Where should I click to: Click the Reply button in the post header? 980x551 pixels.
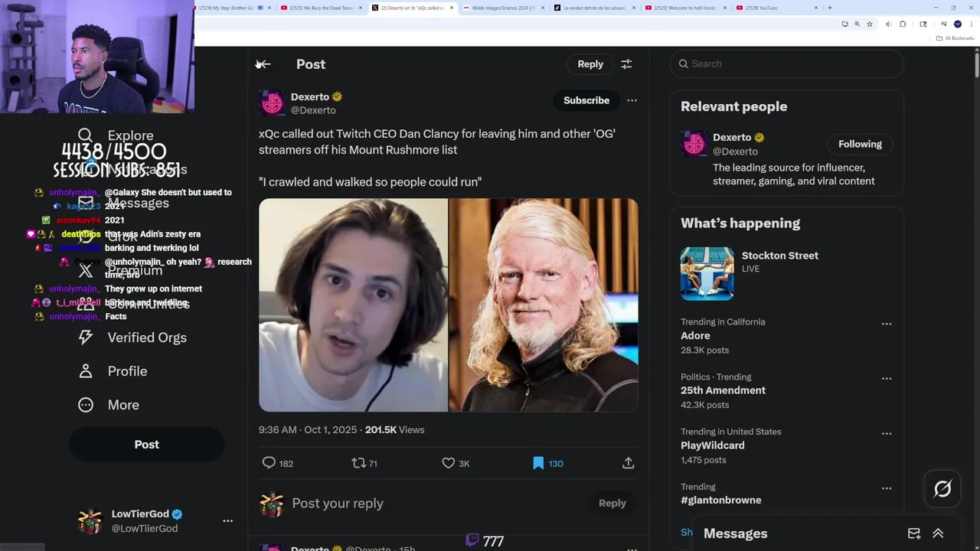tap(590, 64)
